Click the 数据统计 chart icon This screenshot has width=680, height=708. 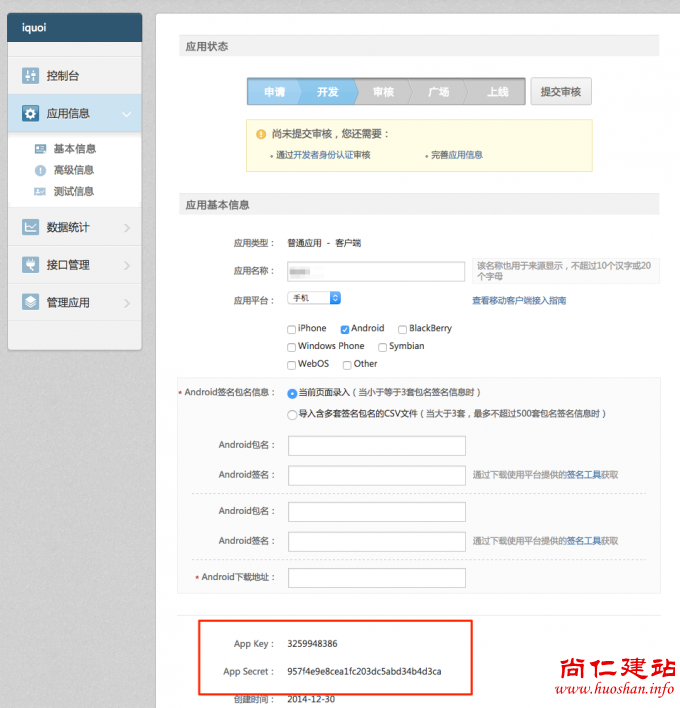30,227
